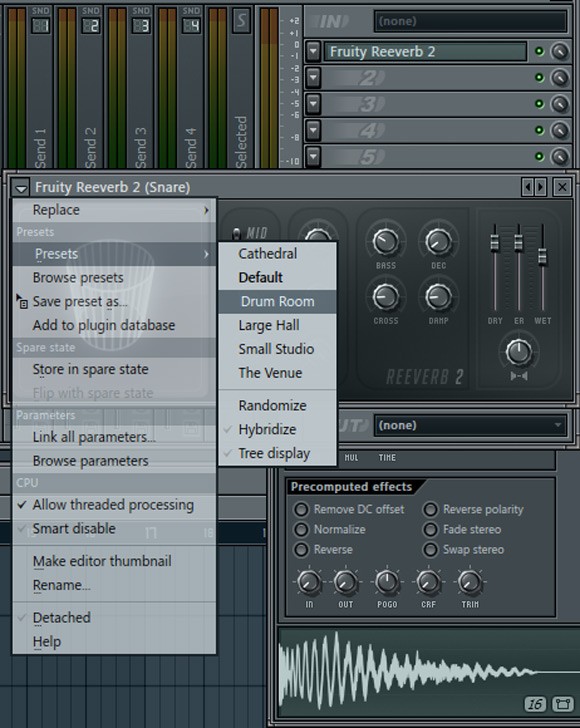Adjust the DEC knob in Reeverb
This screenshot has width=580, height=728.
[x=438, y=241]
